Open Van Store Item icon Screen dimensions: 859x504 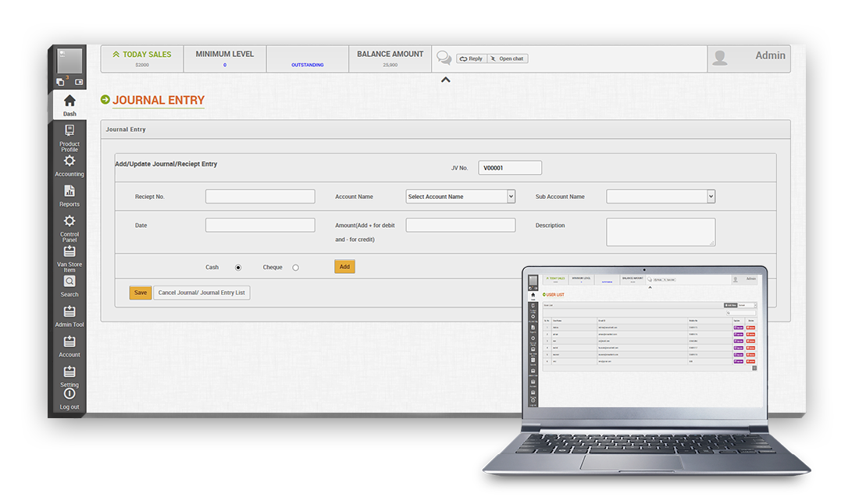coord(70,251)
